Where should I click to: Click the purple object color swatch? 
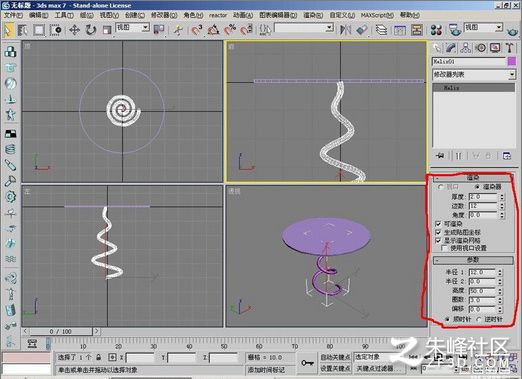pos(511,62)
